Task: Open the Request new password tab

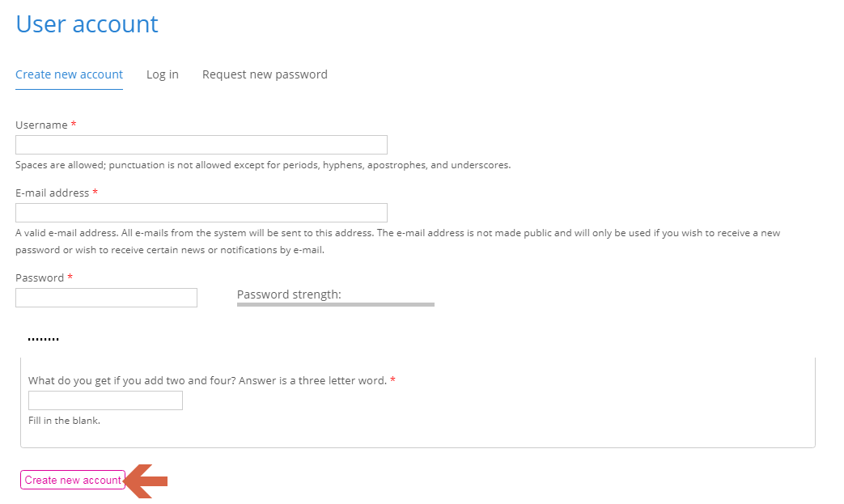Action: point(265,74)
